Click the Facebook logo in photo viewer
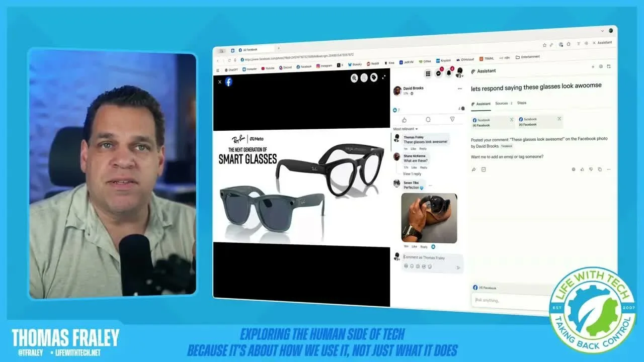Screen dimensions: 644x362 tap(228, 81)
